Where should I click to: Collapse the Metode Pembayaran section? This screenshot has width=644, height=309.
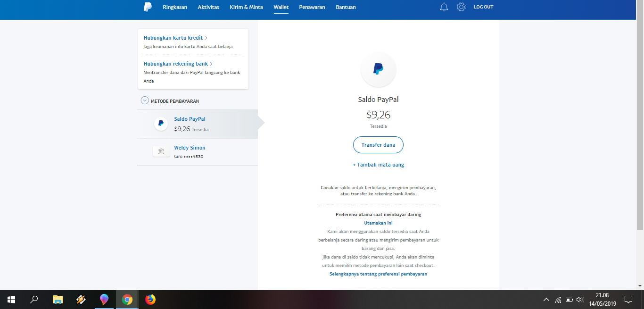coord(145,100)
